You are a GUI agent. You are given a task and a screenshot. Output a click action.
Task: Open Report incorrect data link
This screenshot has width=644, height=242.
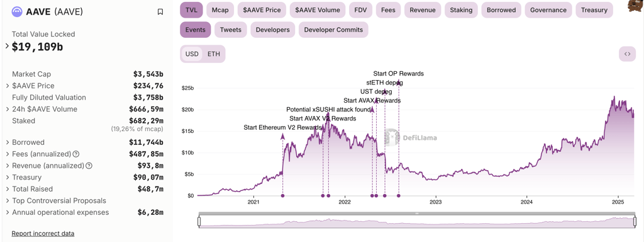pyautogui.click(x=43, y=233)
